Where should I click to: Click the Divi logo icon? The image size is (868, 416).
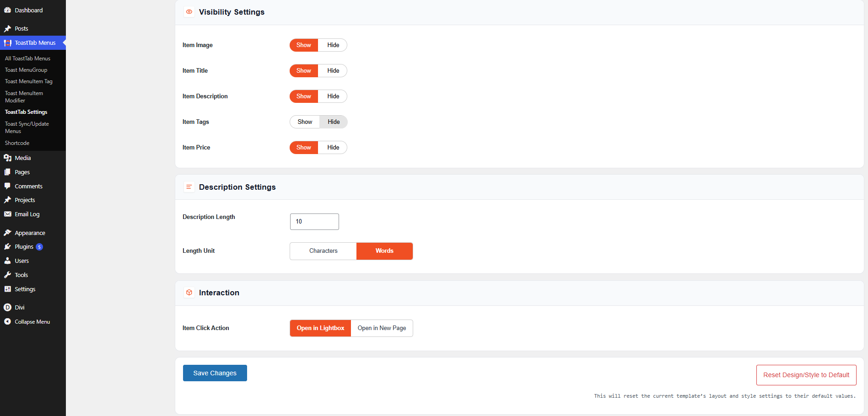[7, 307]
